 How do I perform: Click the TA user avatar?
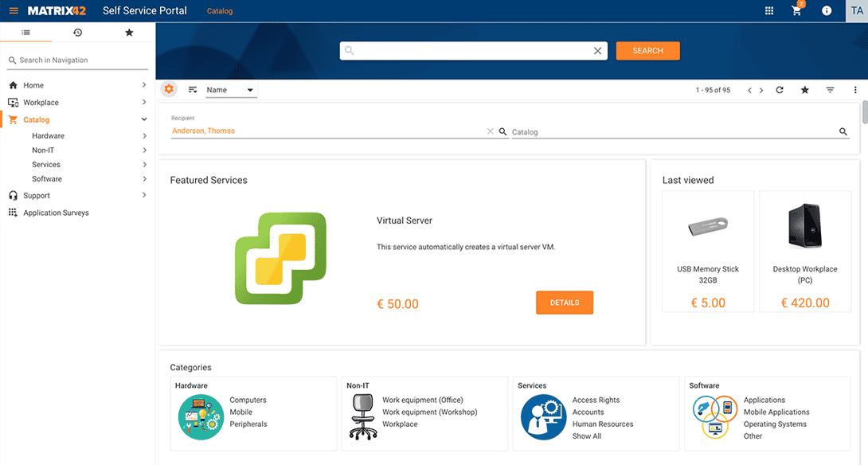coord(857,10)
